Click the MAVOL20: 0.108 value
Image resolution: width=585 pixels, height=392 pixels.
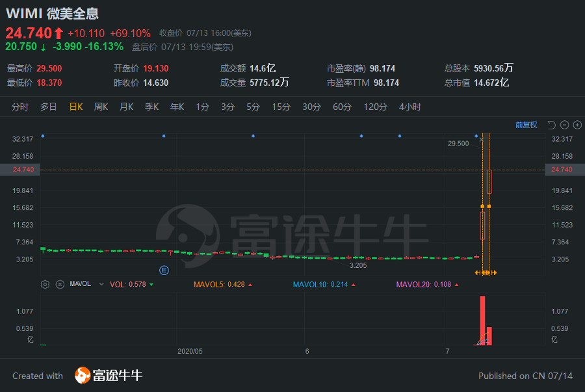click(424, 285)
